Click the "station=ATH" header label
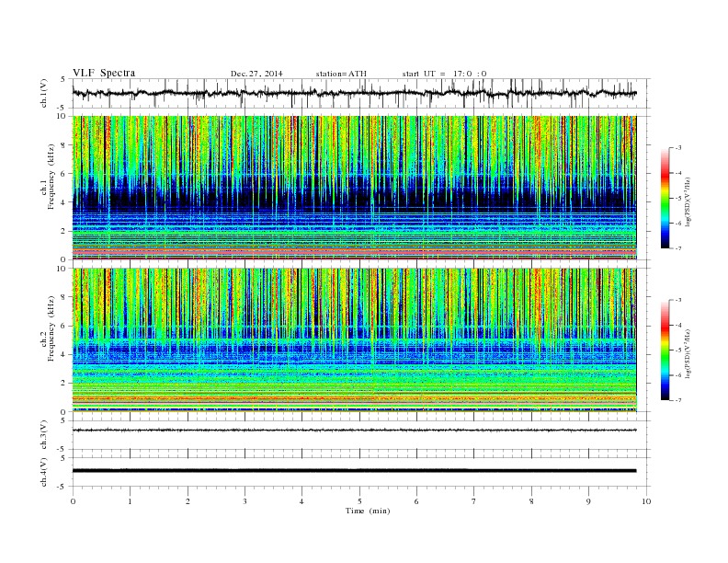 coord(341,74)
